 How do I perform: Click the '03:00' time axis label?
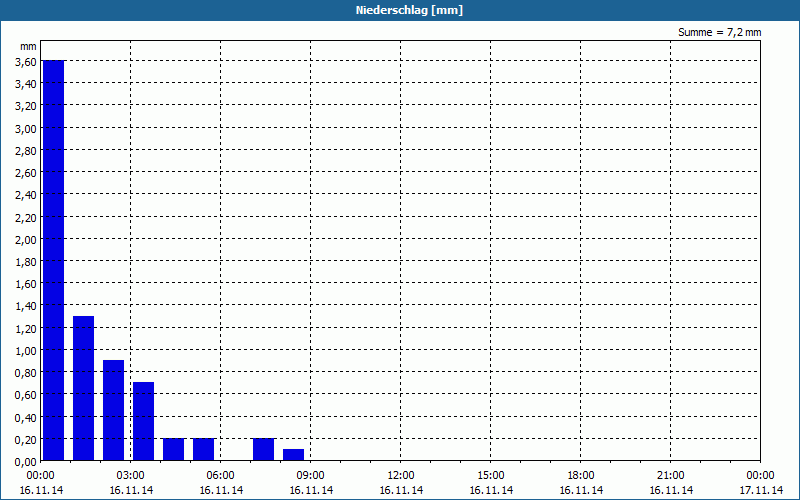coord(131,476)
